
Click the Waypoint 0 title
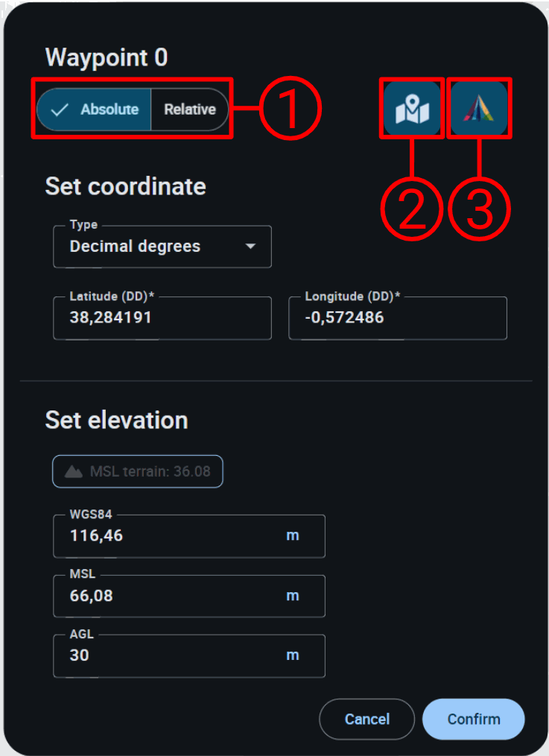(107, 57)
